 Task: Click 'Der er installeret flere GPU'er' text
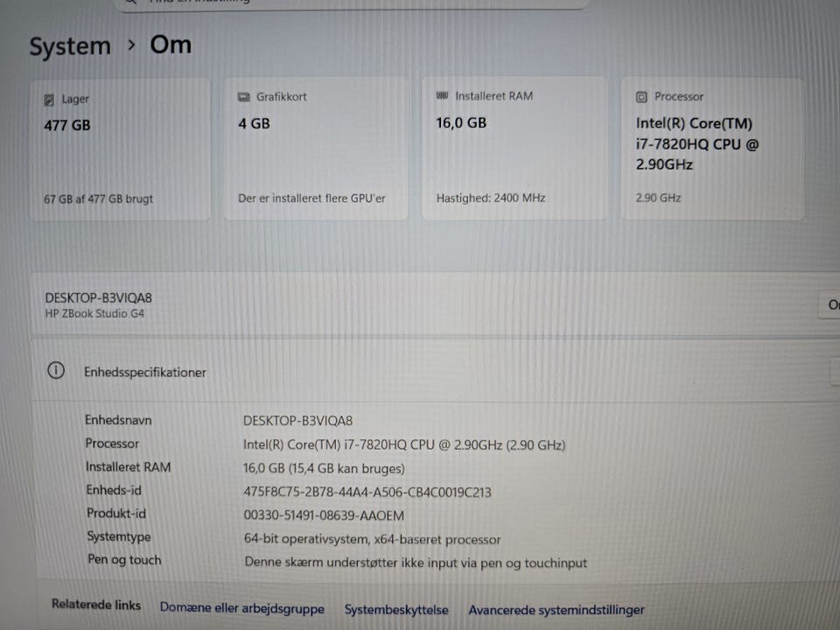311,199
